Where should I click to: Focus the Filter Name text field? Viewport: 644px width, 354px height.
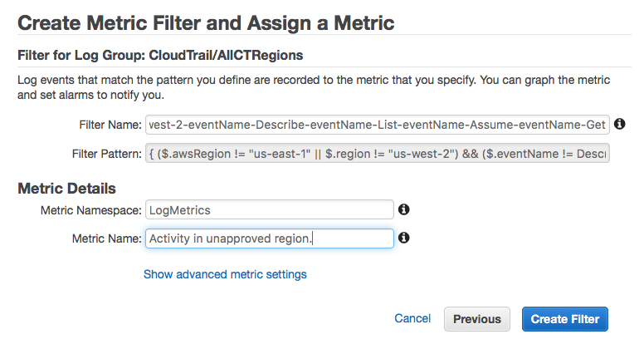tap(377, 125)
